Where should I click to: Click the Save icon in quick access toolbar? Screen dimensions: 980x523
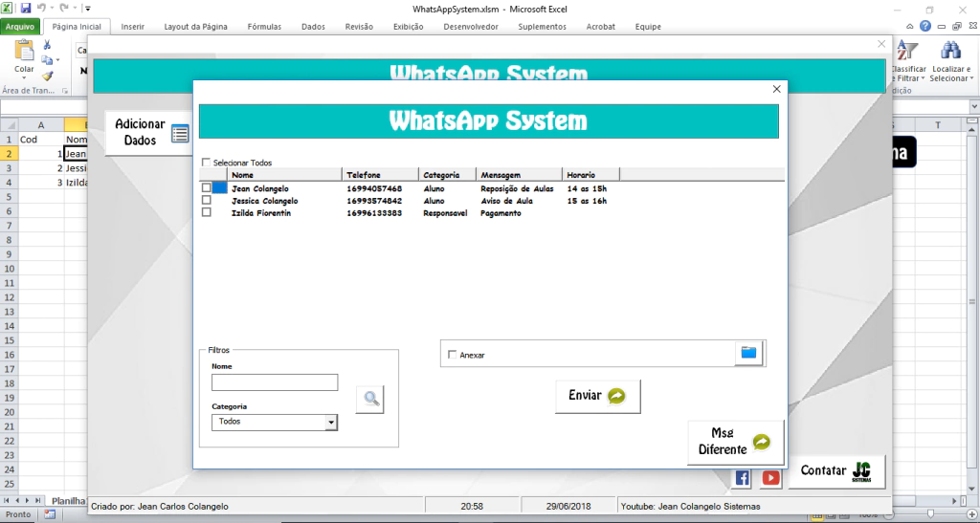tap(26, 8)
